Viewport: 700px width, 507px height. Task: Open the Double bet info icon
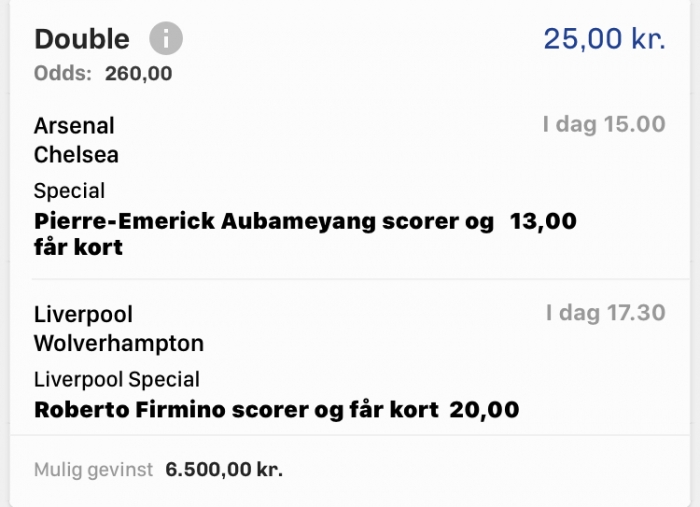[x=166, y=38]
